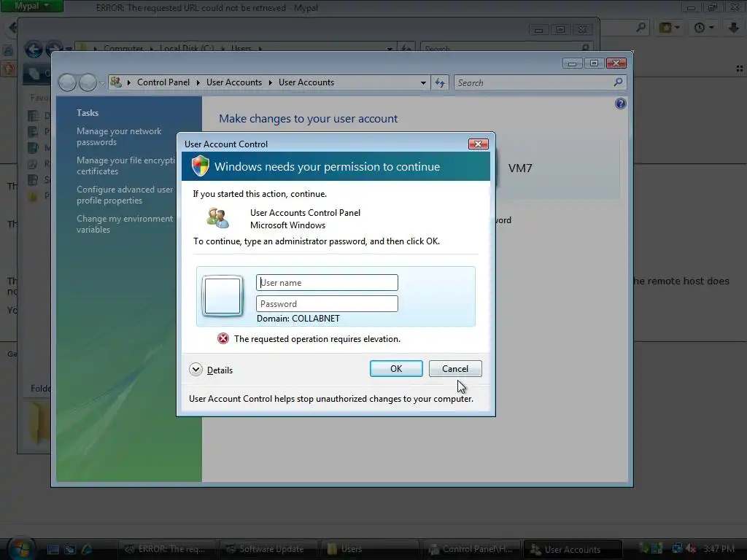Click Computer in the Users Explorer breadcrumb
The image size is (747, 560).
[x=123, y=48]
